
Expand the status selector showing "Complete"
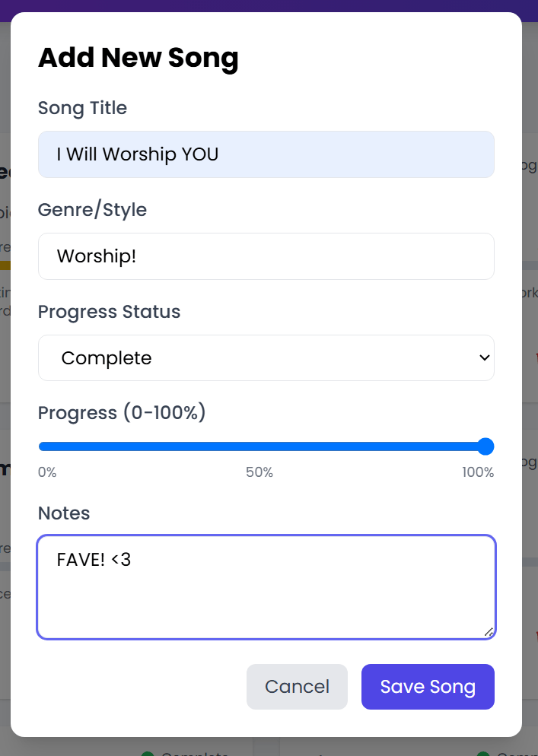pyautogui.click(x=266, y=357)
